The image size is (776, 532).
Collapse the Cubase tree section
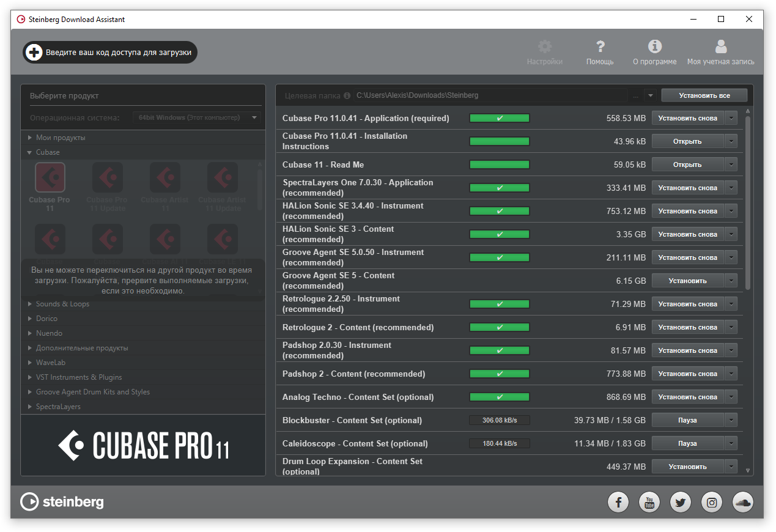30,152
